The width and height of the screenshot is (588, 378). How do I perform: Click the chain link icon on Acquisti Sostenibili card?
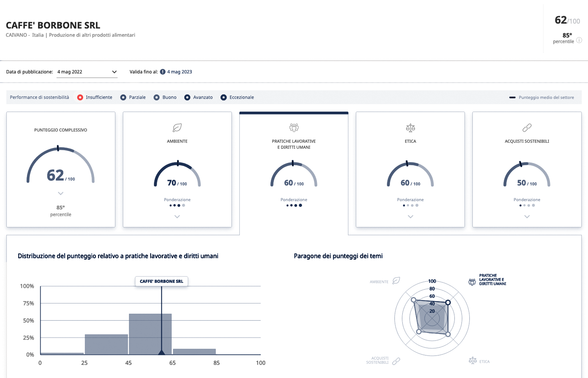(527, 128)
